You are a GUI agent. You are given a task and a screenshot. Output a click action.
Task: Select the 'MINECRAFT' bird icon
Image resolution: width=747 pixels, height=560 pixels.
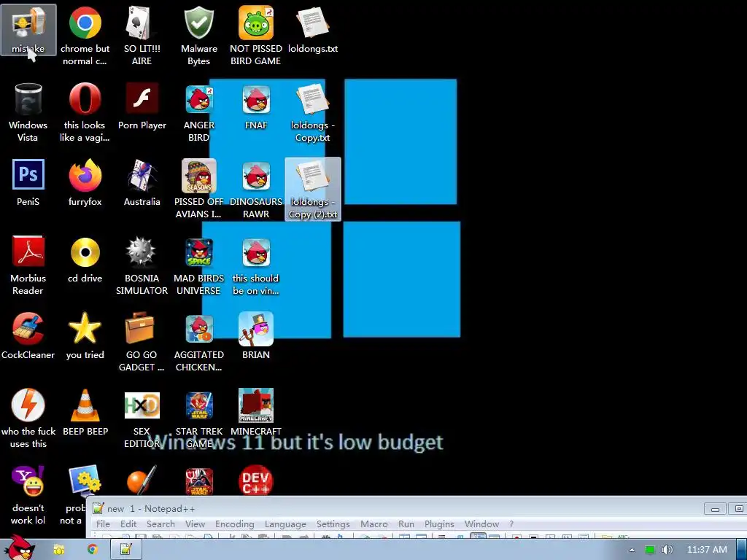point(256,413)
